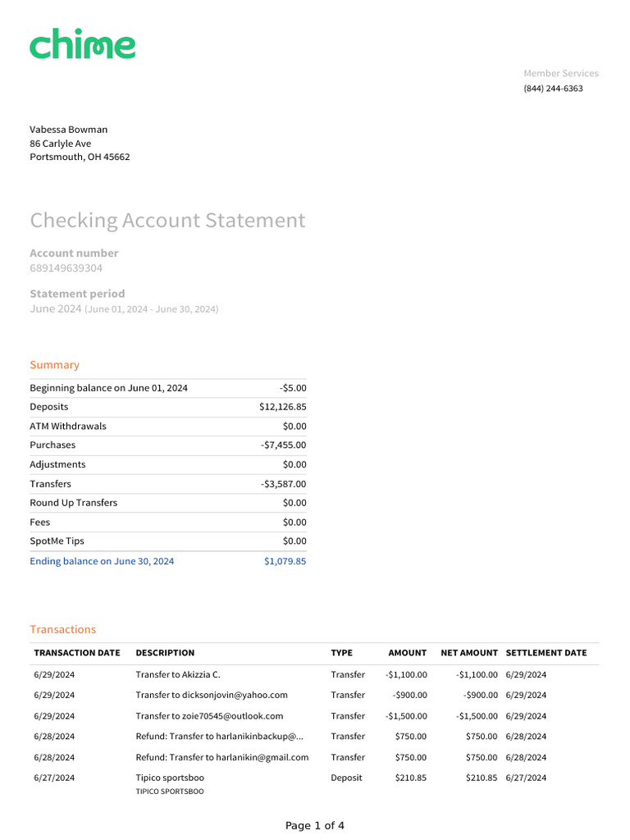Click the TRANSACTION DATE column header
Image resolution: width=630 pixels, height=840 pixels.
[77, 654]
